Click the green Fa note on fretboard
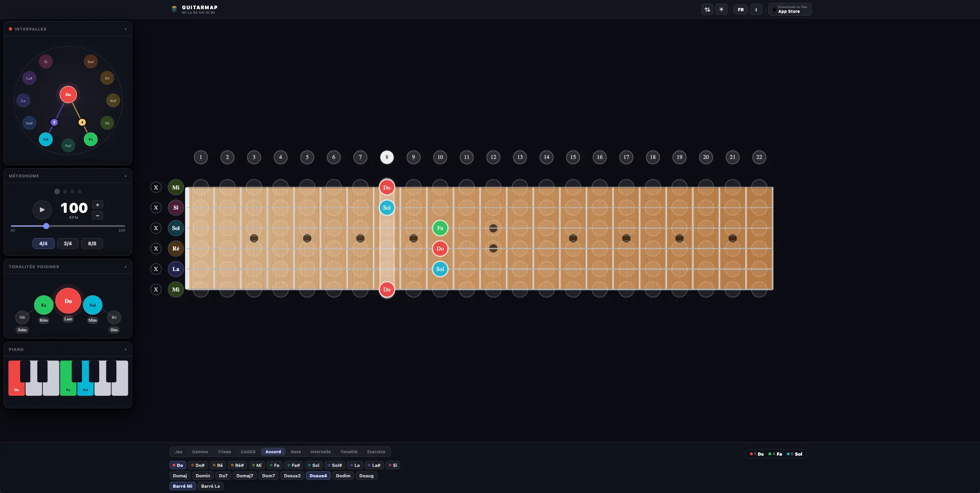 tap(440, 228)
